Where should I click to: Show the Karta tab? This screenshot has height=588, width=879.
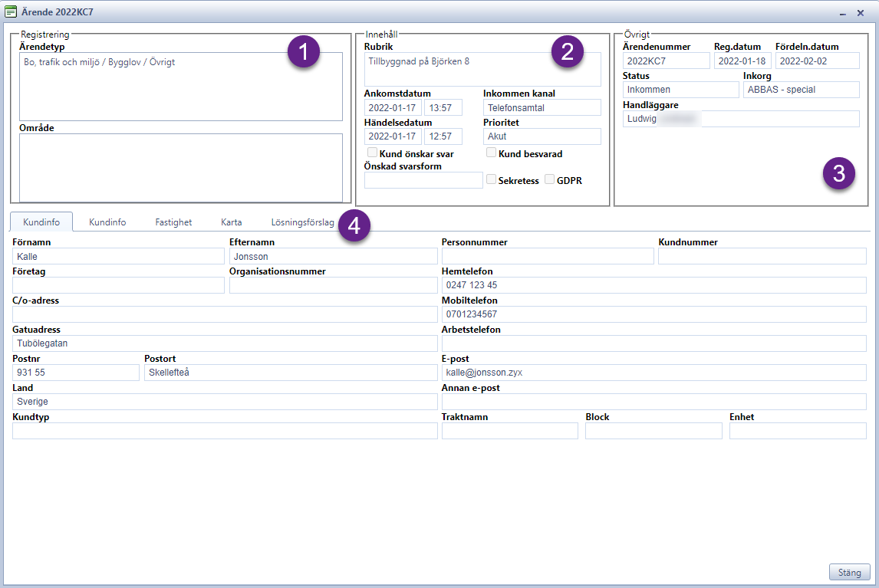click(x=232, y=222)
